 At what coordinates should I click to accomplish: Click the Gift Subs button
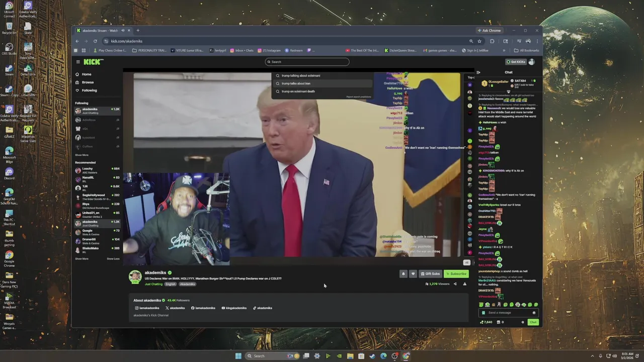pyautogui.click(x=430, y=274)
